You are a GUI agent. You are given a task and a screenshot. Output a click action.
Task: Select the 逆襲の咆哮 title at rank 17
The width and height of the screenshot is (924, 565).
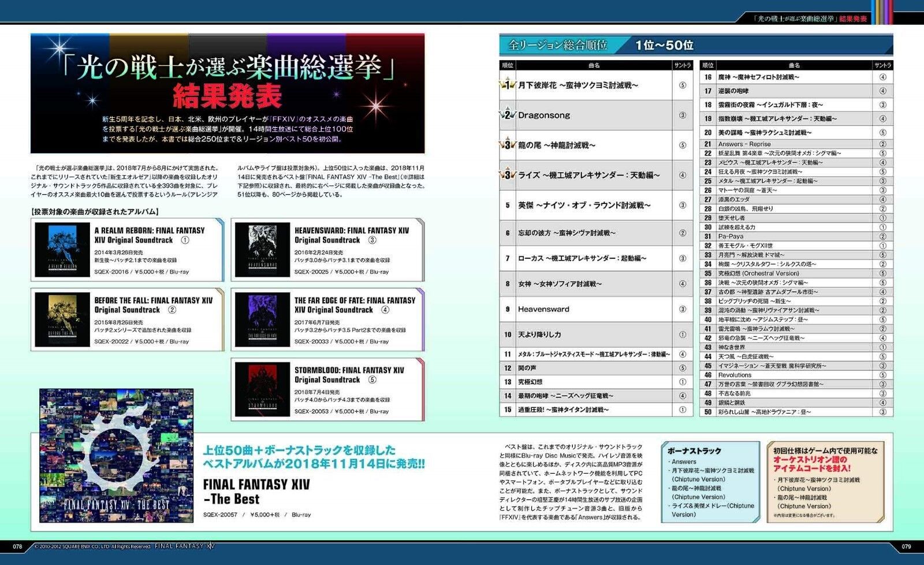733,91
